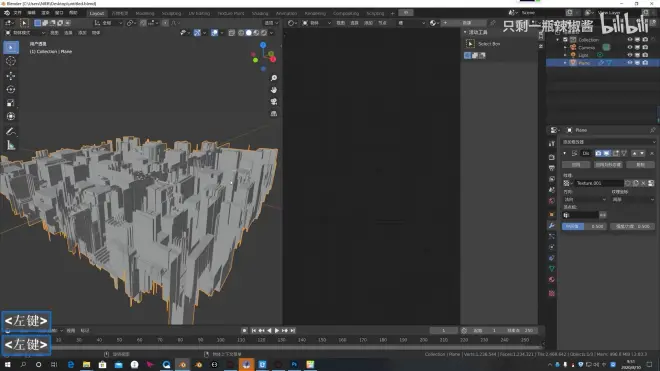
Task: Click the viewport zoom magnifier icon
Action: [x=274, y=78]
